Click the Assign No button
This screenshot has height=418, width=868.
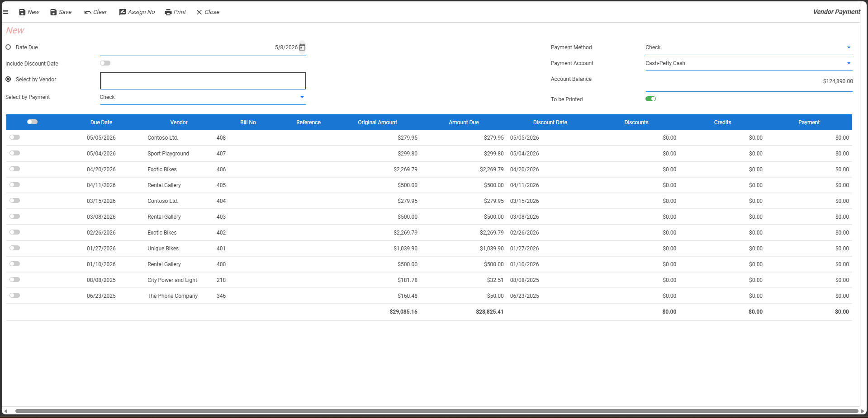click(x=137, y=12)
